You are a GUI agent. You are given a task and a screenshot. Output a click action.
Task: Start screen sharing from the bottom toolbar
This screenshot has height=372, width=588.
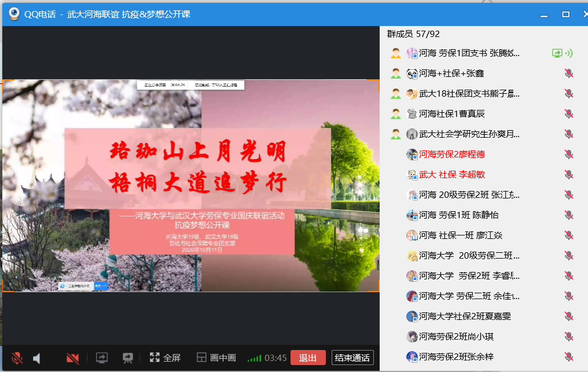pyautogui.click(x=102, y=358)
